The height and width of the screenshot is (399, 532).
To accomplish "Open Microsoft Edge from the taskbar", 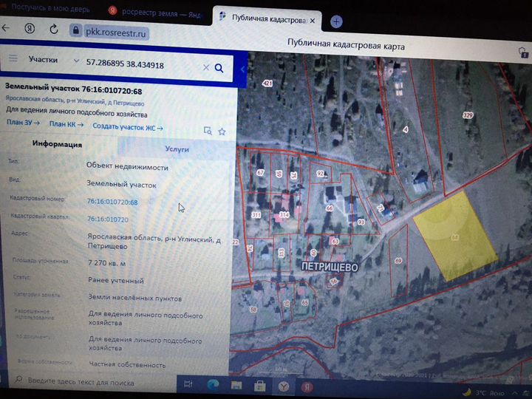I will (x=213, y=385).
